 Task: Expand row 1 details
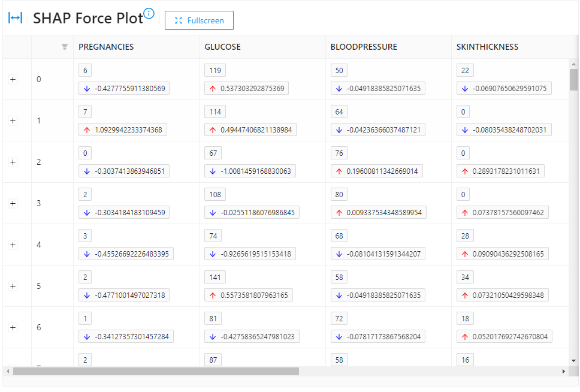[x=13, y=120]
